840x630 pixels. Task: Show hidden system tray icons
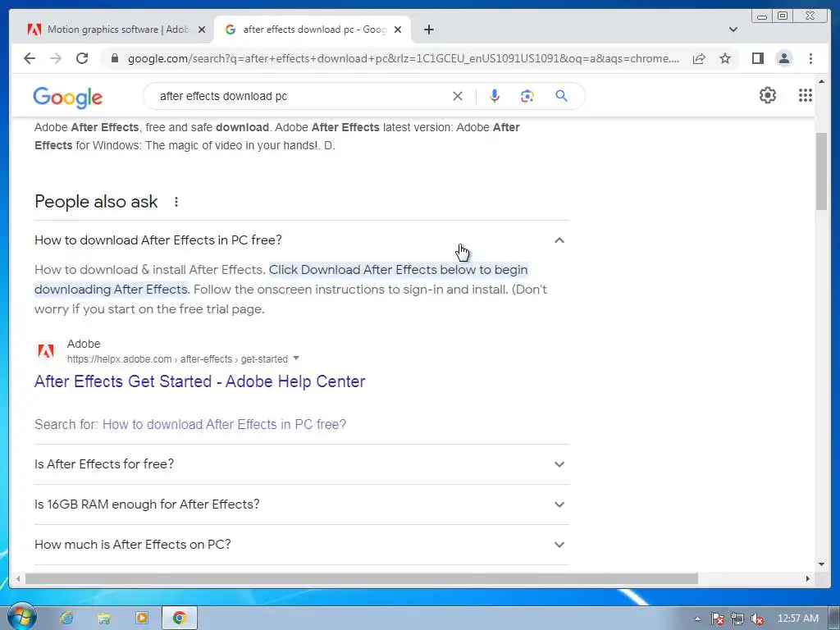pos(697,619)
